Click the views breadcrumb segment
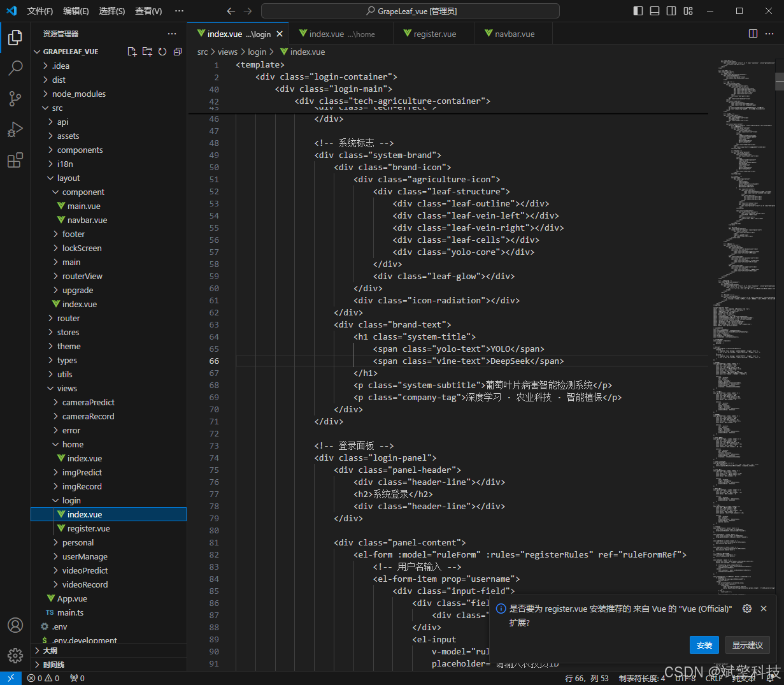784x685 pixels. [227, 52]
